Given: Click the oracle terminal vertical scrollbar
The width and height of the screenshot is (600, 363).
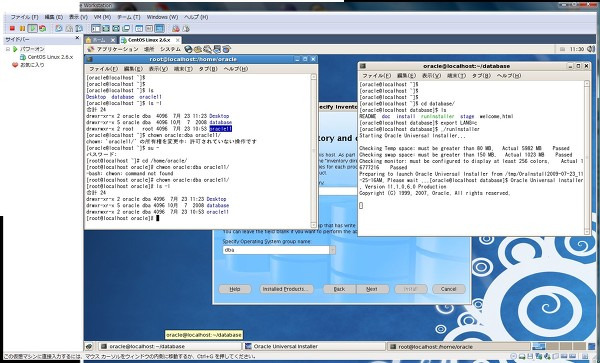Looking at the screenshot, I should click(587, 157).
